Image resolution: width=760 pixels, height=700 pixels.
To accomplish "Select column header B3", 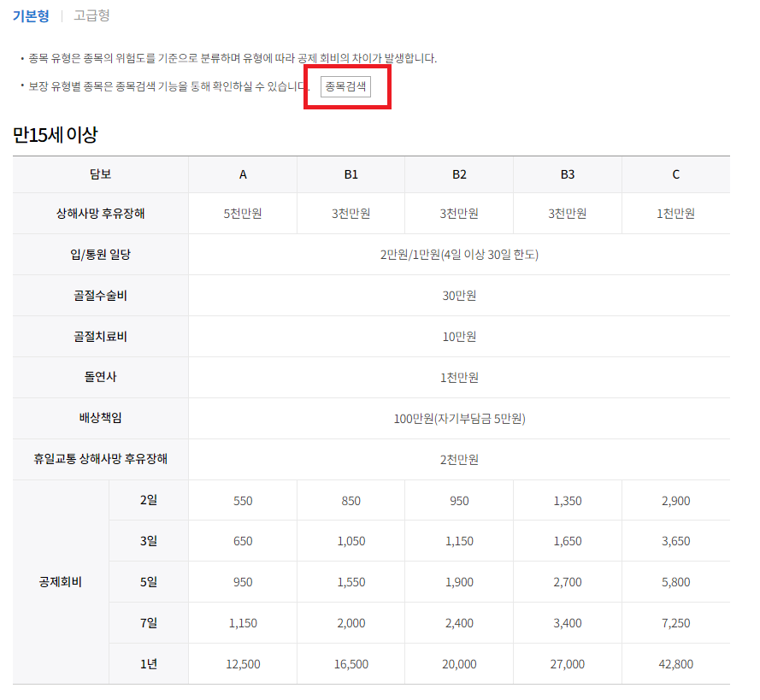I will click(x=568, y=174).
